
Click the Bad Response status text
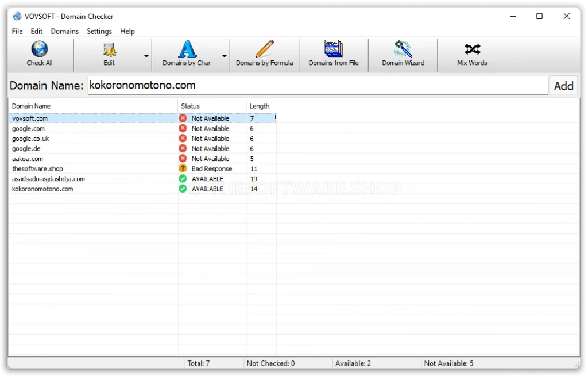[212, 169]
